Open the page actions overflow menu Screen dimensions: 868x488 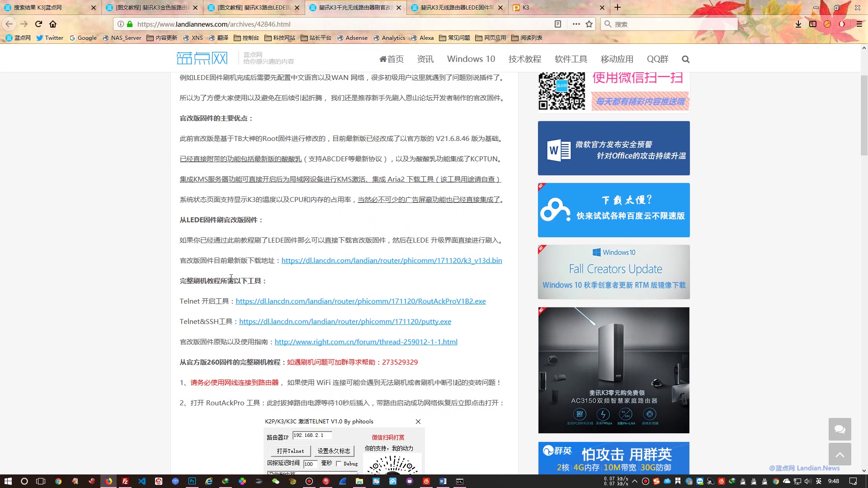point(576,24)
